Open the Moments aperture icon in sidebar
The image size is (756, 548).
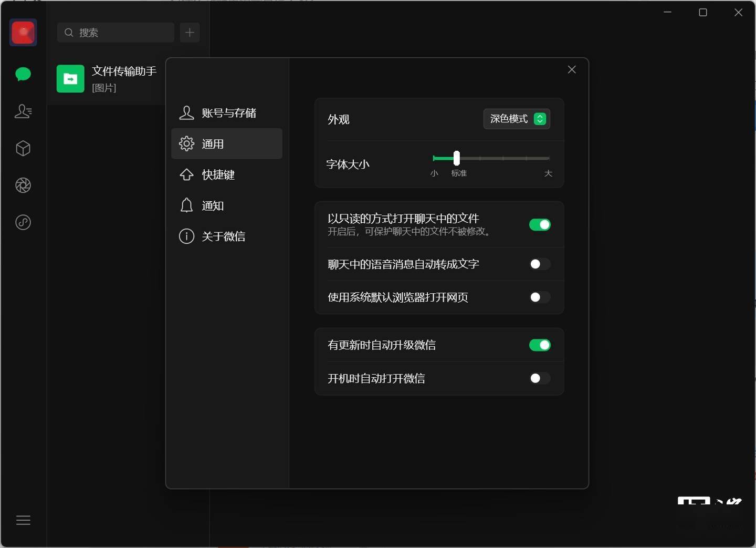click(x=23, y=185)
